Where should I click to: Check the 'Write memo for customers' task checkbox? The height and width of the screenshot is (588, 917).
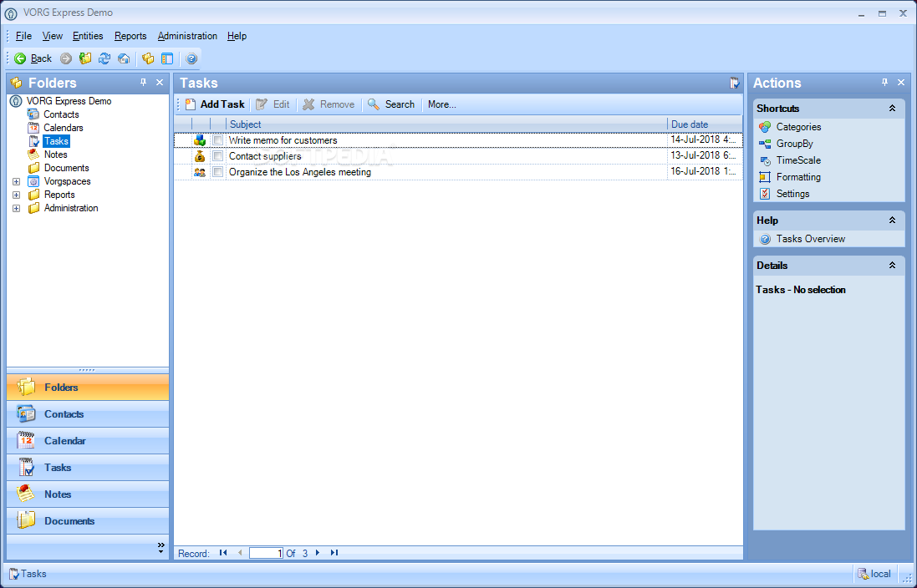tap(217, 140)
